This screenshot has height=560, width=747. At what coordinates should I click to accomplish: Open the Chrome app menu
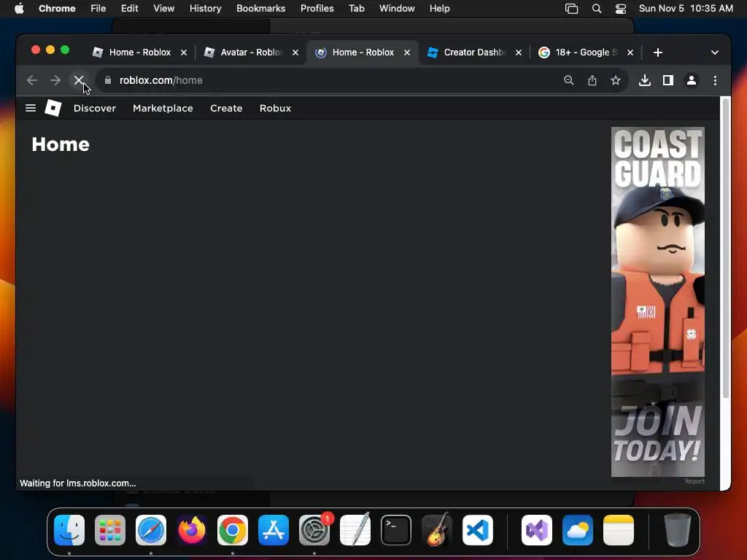57,9
